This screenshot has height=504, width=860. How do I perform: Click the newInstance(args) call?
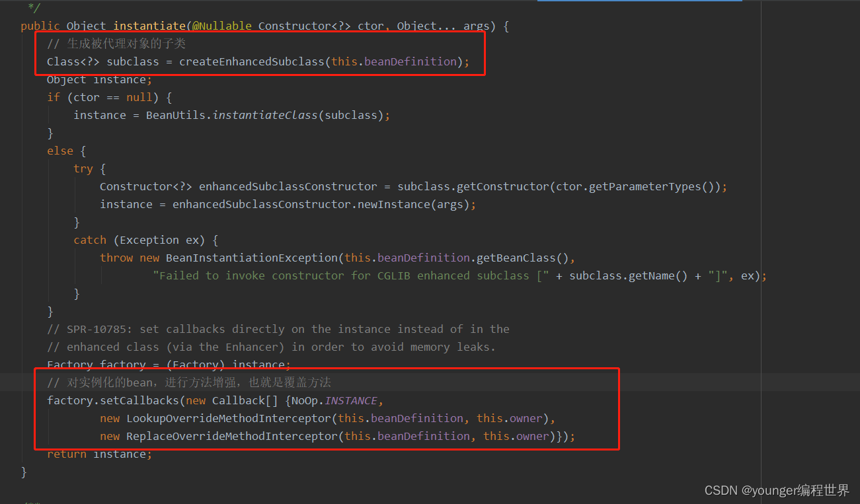point(414,204)
